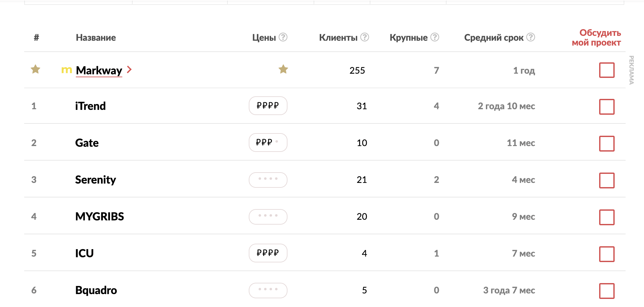Screen dimensions: 644x307
Task: Click the question mark next to Крупные
Action: coord(435,37)
